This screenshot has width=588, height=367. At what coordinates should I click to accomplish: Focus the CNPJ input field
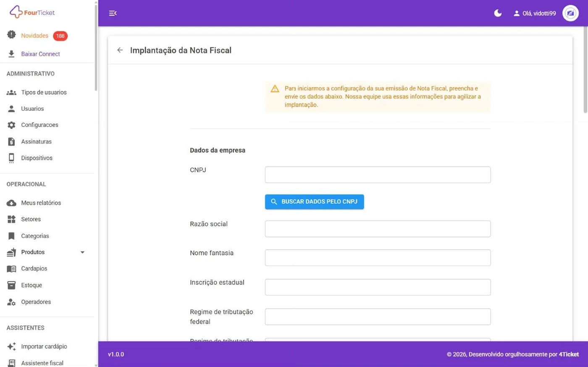click(378, 175)
